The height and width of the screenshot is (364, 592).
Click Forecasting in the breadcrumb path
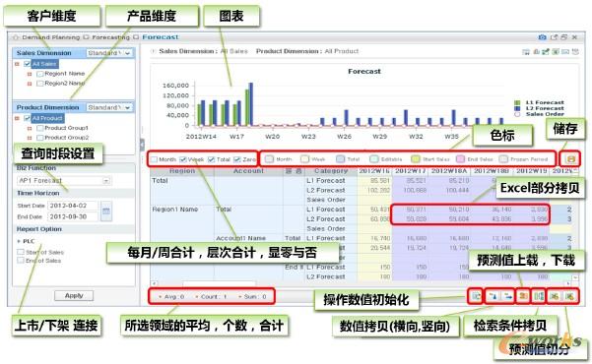(x=110, y=37)
